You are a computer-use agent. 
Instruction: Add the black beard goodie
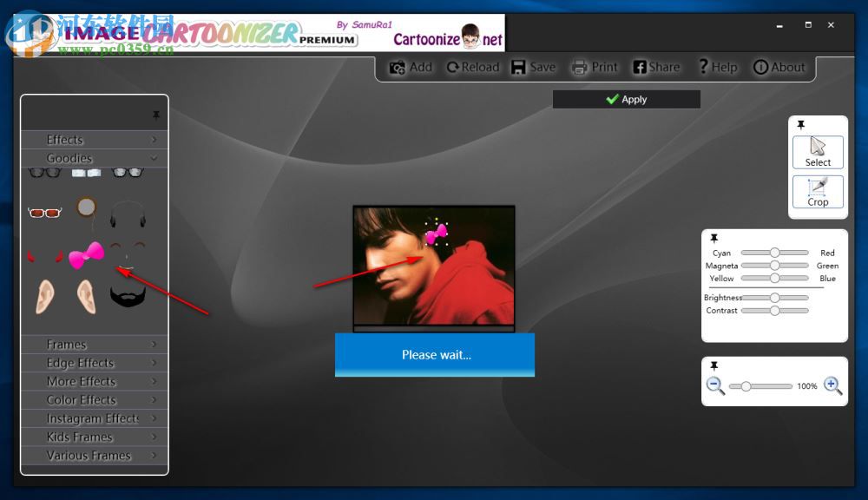point(128,297)
